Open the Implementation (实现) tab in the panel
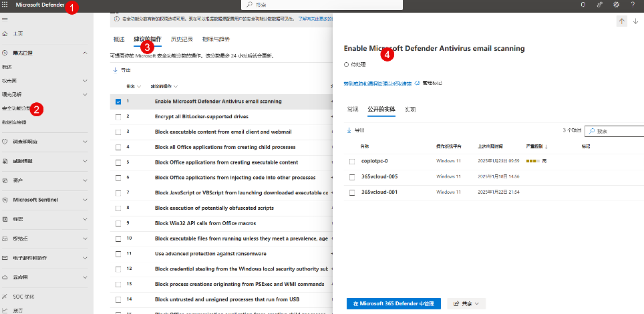The width and height of the screenshot is (644, 314). [410, 110]
